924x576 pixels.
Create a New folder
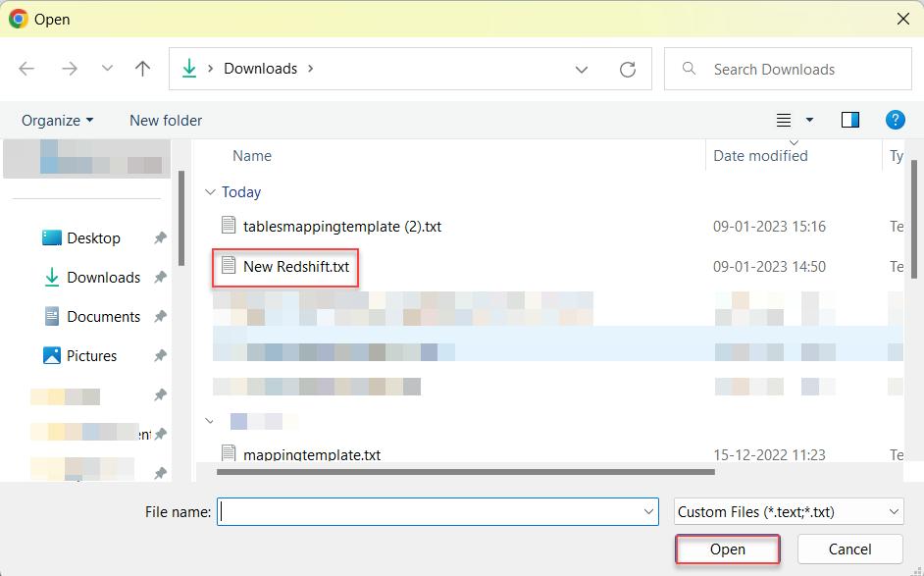[165, 120]
